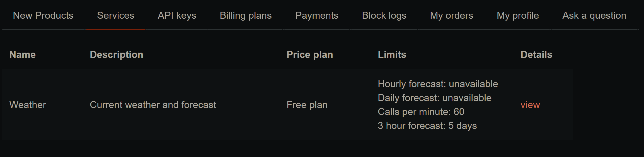This screenshot has width=644, height=157.
Task: Click the 'Calls per minute: 60' limit text
Action: 421,112
